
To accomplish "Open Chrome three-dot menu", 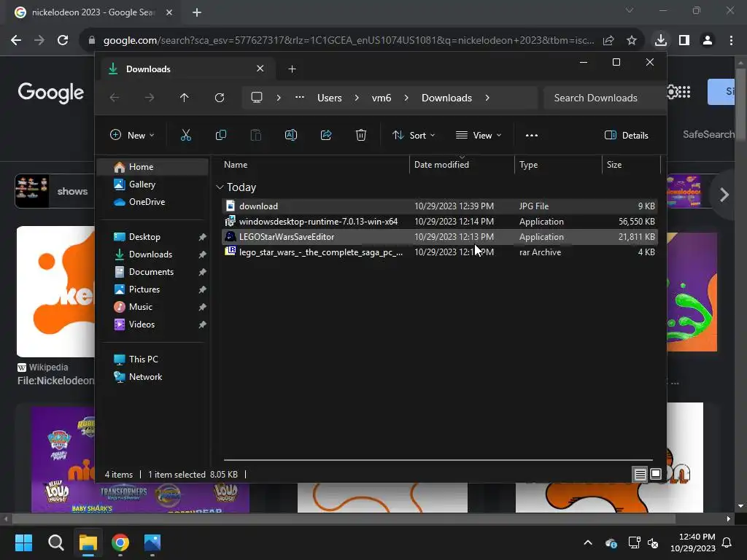I will click(731, 40).
